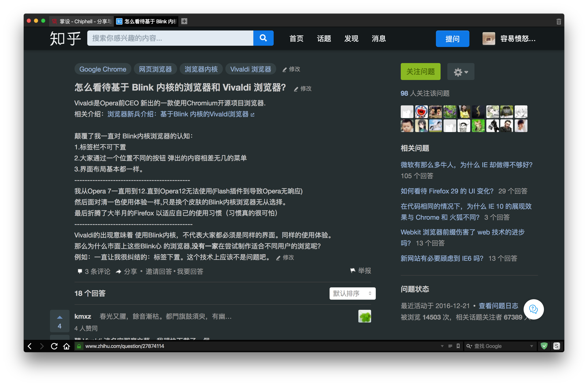Viewport: 588px width, 386px height.
Task: Click the blue magnifier search button
Action: click(263, 38)
